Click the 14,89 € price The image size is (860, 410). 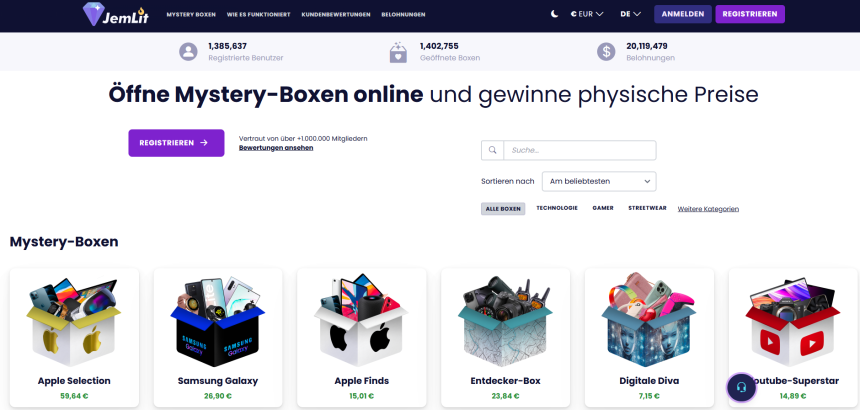coord(793,396)
